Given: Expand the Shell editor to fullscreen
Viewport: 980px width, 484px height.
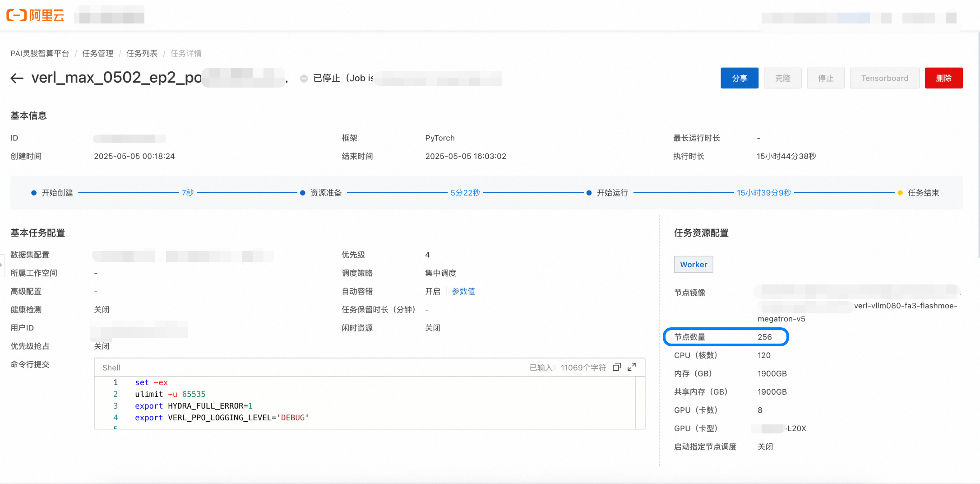Looking at the screenshot, I should (632, 367).
